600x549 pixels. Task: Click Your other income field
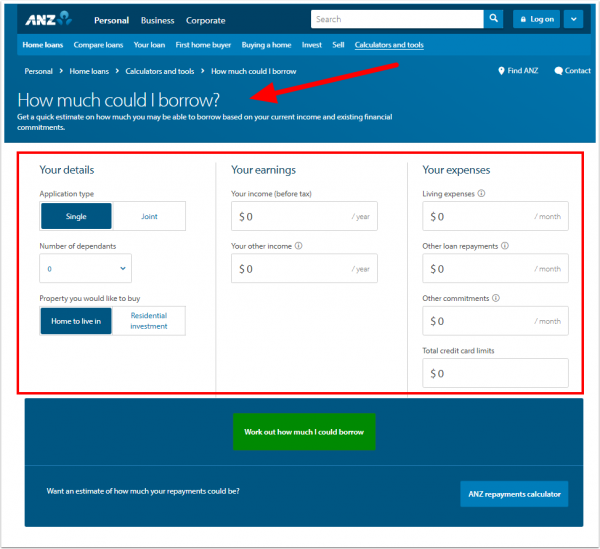[304, 268]
